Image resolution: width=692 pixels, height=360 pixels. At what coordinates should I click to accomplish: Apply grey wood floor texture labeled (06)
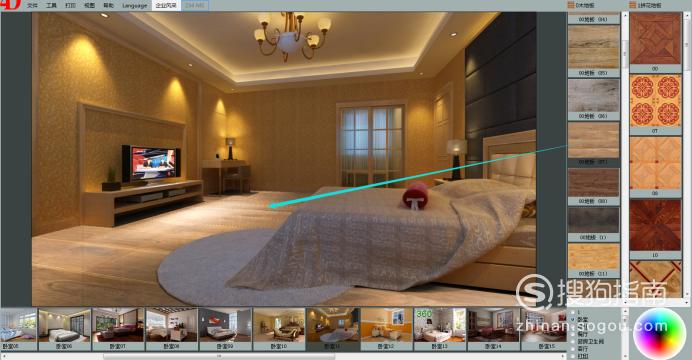coord(594,96)
